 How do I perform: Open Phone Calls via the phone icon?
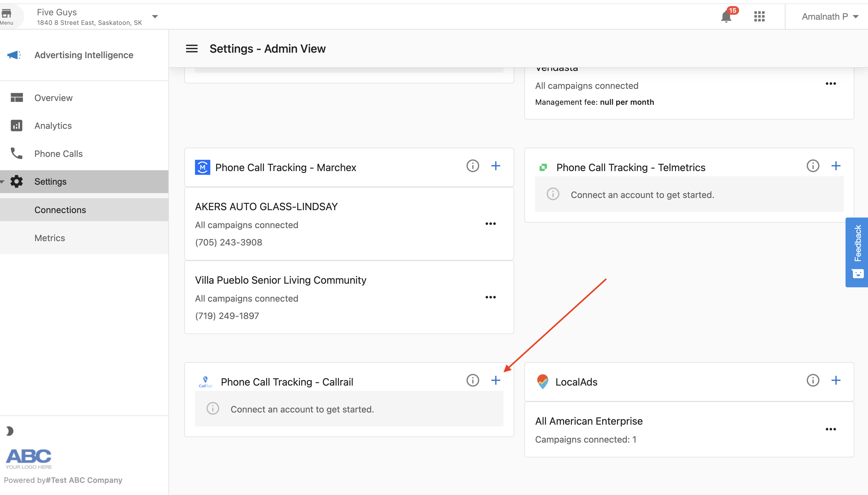coord(16,153)
